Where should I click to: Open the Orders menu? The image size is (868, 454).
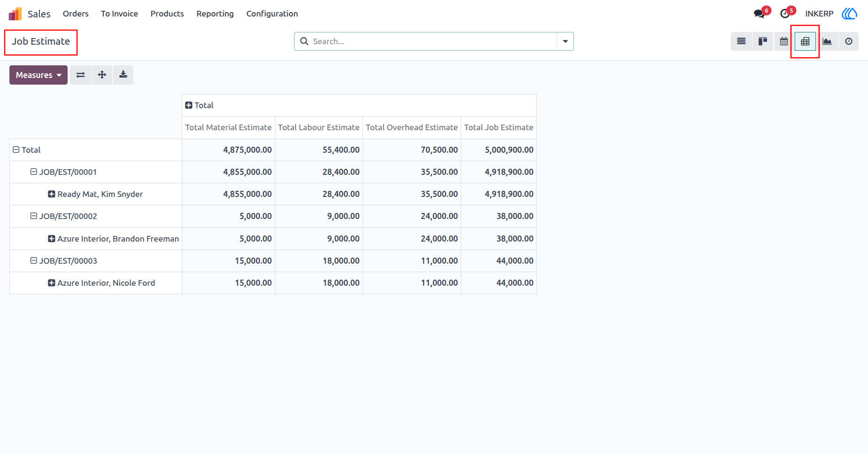pos(76,14)
